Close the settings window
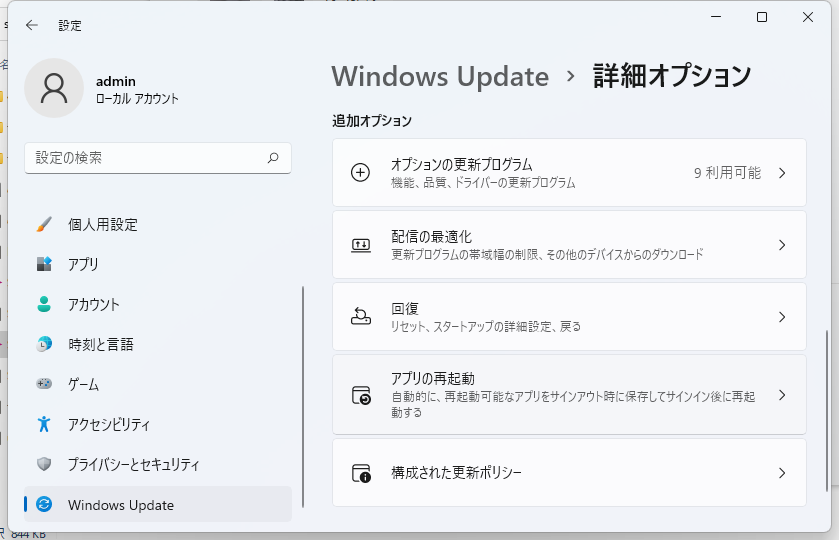Viewport: 839px width, 540px height. (x=808, y=17)
